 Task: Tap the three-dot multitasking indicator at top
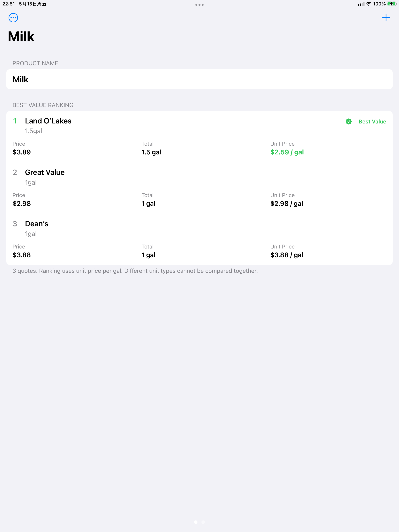[199, 5]
